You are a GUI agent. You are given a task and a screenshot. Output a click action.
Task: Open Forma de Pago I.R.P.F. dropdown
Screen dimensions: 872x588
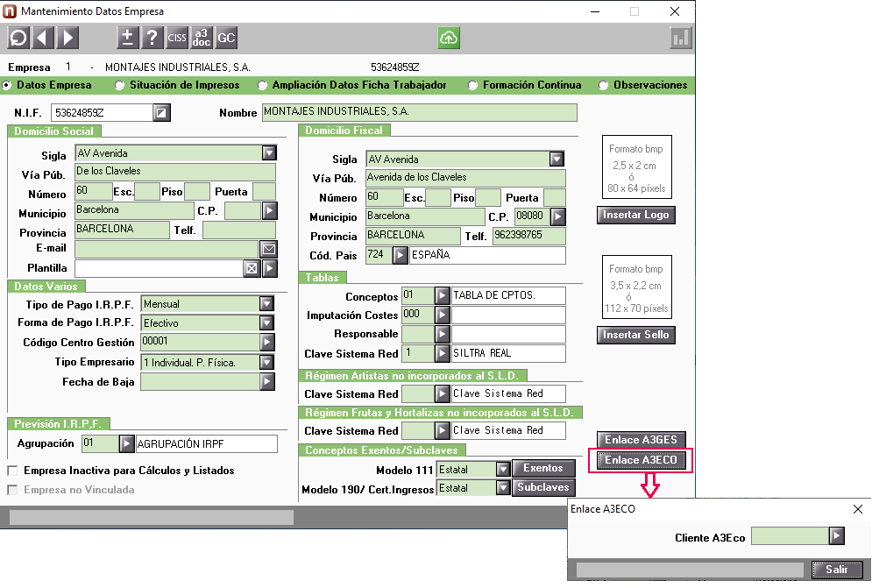click(x=267, y=323)
